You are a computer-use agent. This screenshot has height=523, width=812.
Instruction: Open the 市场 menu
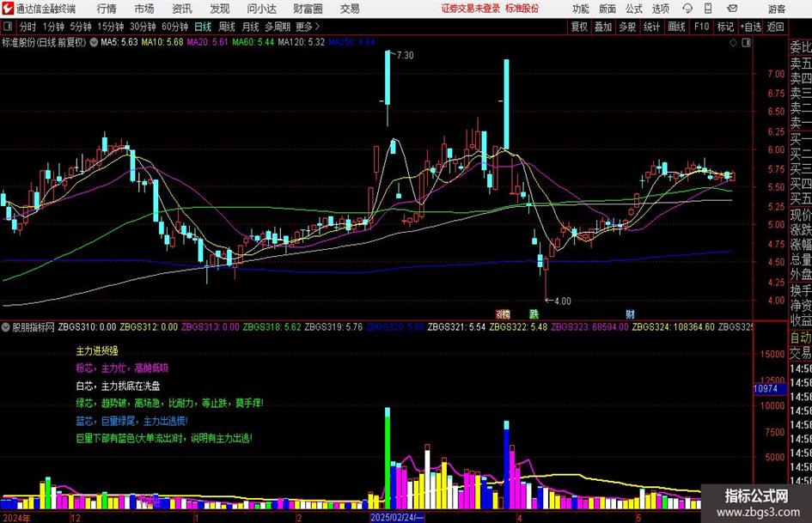click(x=144, y=9)
